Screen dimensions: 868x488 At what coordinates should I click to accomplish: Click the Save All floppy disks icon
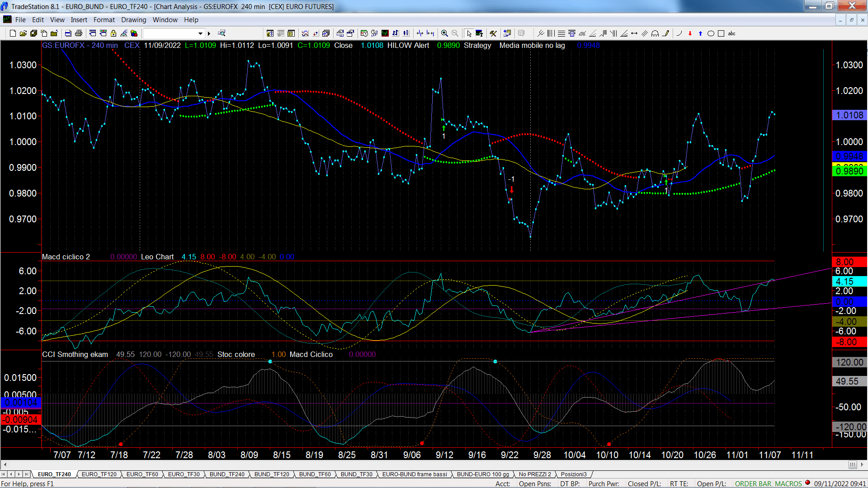(x=33, y=33)
